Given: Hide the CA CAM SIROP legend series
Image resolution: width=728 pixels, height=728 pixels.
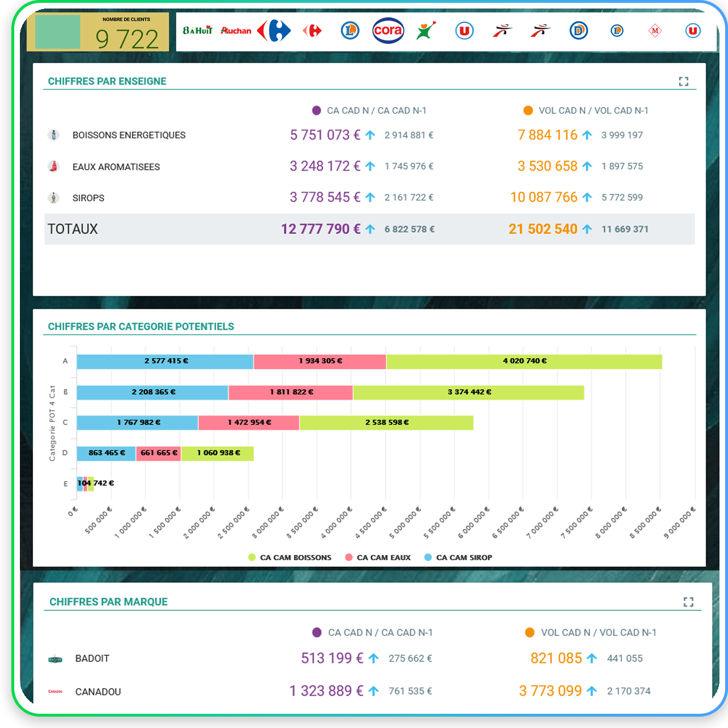Looking at the screenshot, I should (x=458, y=557).
